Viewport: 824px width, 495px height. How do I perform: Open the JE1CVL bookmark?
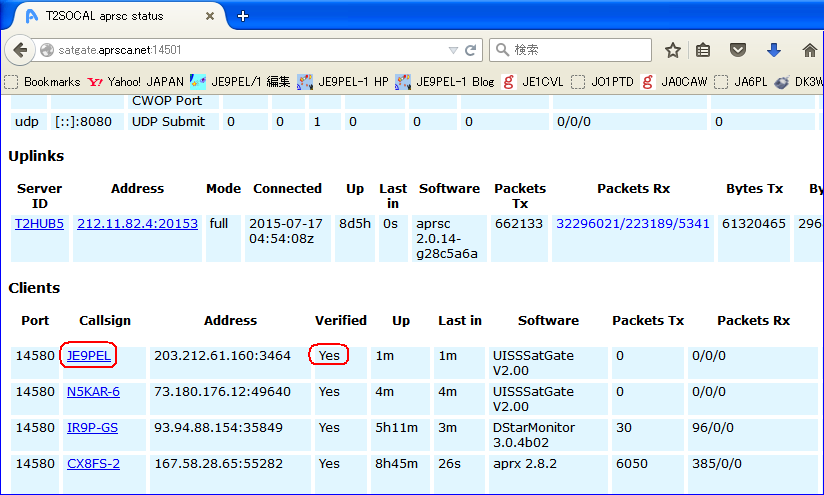pos(533,82)
